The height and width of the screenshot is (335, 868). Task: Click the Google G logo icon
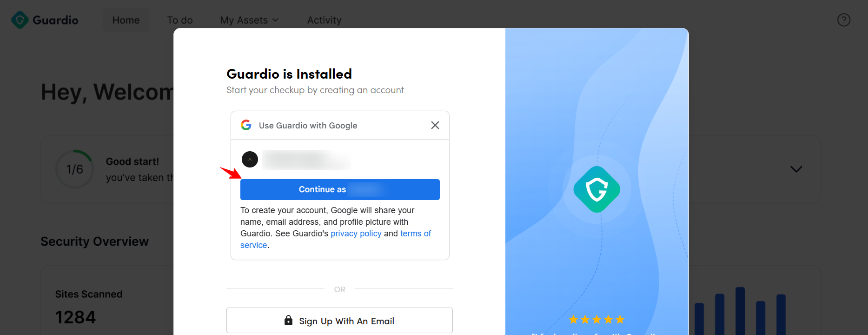[x=246, y=125]
